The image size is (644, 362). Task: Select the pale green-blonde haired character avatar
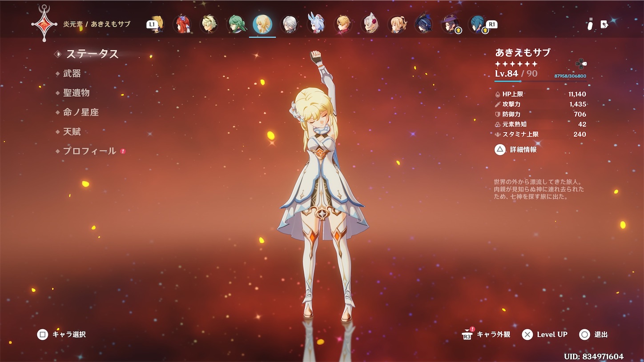pos(209,24)
